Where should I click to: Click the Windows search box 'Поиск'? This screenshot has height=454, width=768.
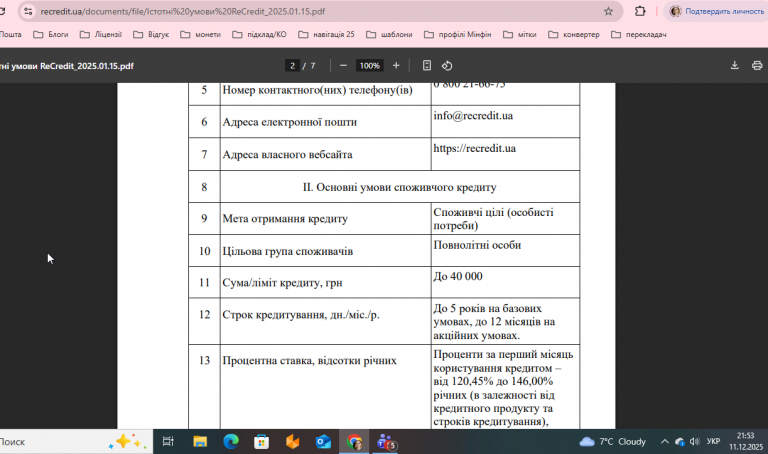76,442
